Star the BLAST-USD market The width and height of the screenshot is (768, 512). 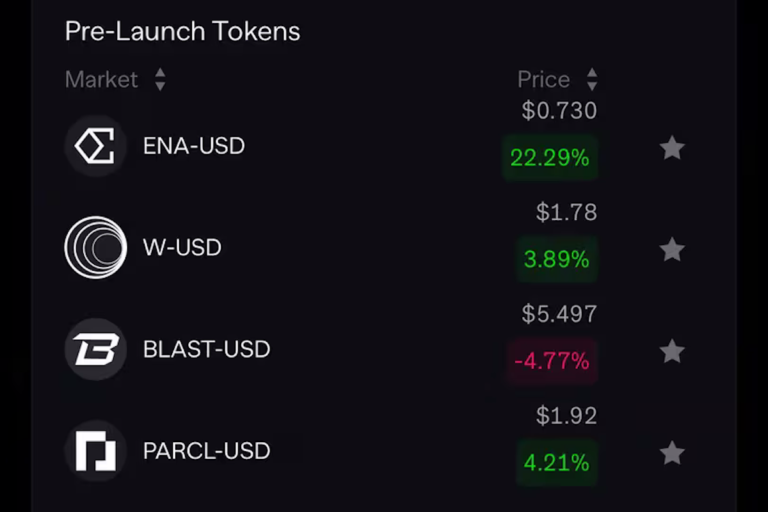672,351
